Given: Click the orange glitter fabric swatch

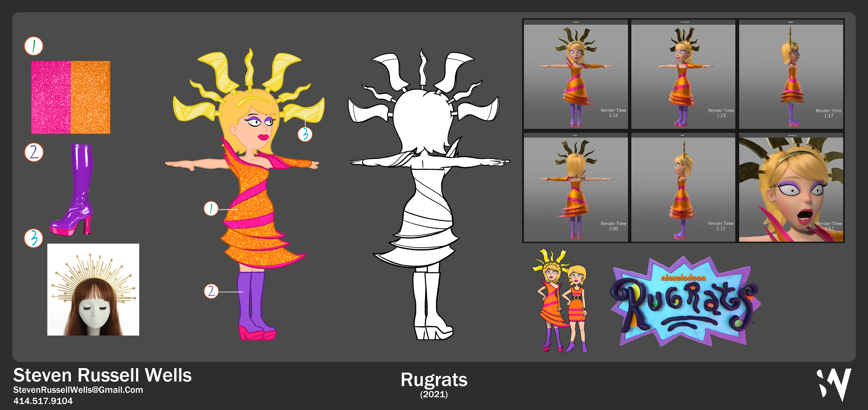Looking at the screenshot, I should [90, 97].
